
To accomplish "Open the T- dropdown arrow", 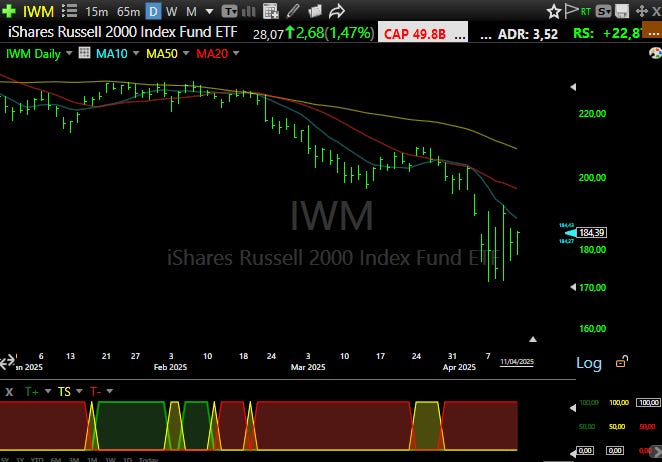I will [110, 391].
